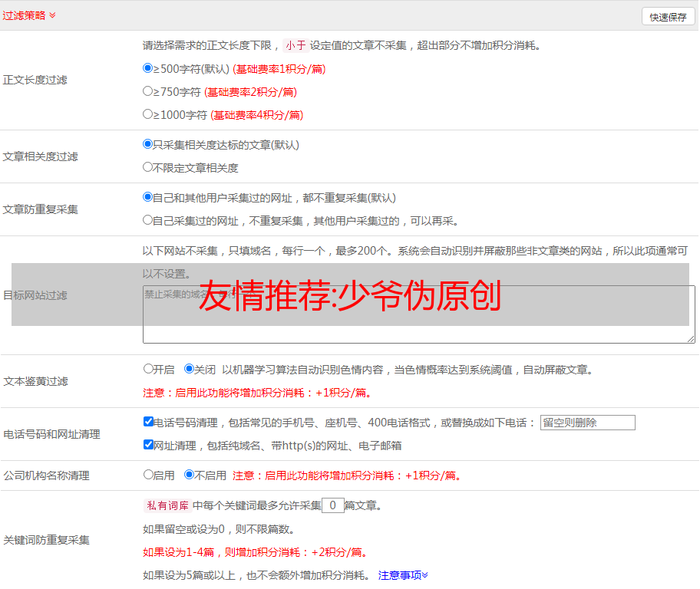Click the 快速保存 button

668,17
